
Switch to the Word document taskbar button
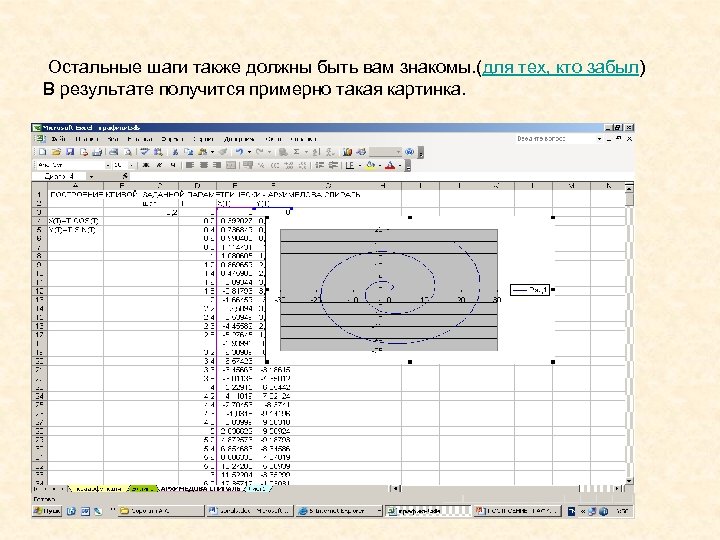249,511
